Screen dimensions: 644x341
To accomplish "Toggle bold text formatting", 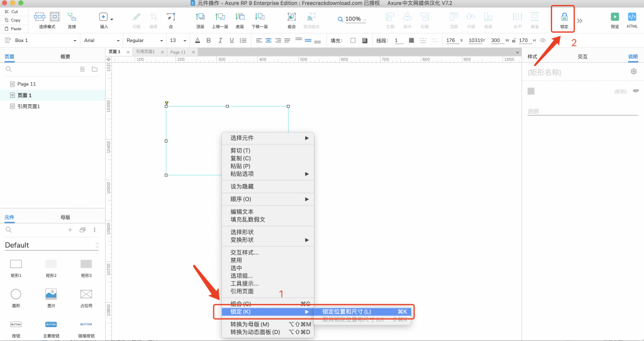I will (x=209, y=40).
